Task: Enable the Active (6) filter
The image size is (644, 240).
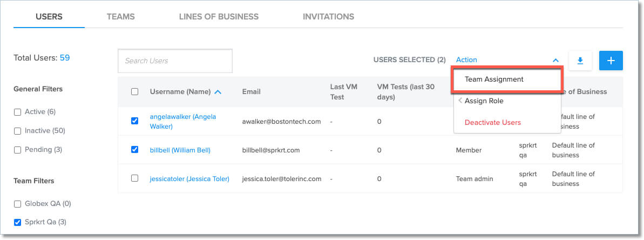Action: pos(18,112)
